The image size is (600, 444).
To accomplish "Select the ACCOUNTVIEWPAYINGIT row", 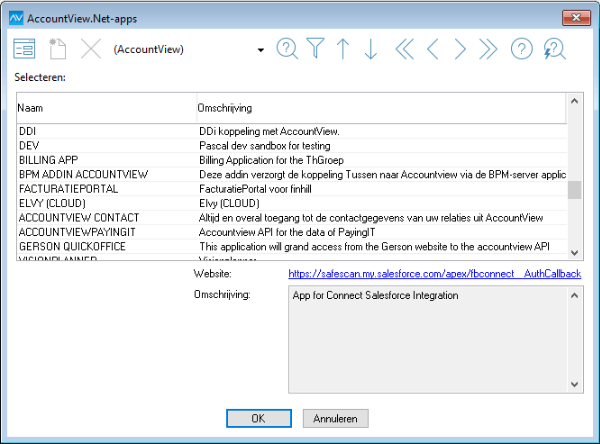I will pyautogui.click(x=292, y=232).
